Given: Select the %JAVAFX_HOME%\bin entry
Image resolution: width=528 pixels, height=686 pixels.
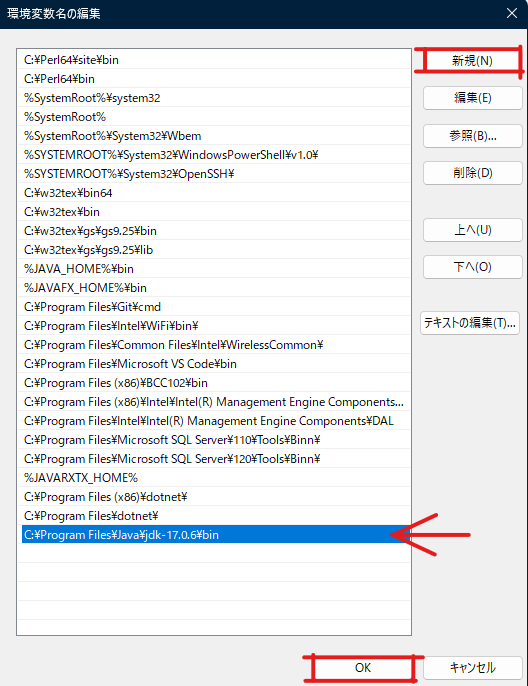Looking at the screenshot, I should pyautogui.click(x=214, y=288).
